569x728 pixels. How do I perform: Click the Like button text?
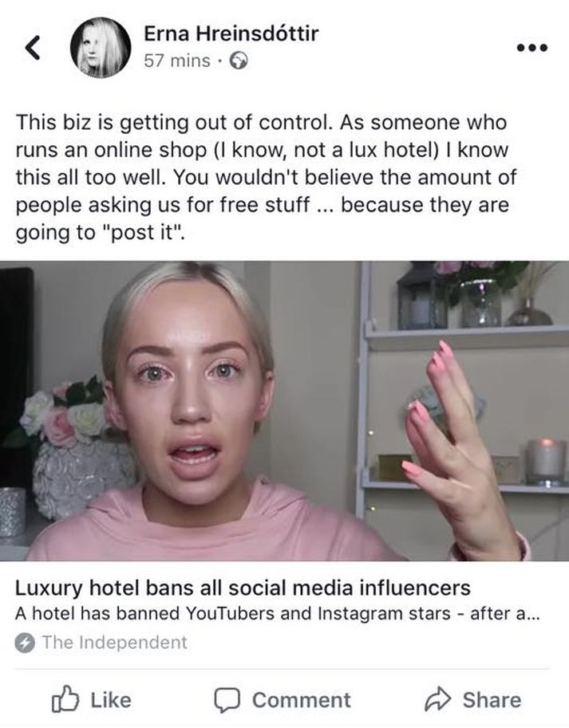[x=111, y=700]
